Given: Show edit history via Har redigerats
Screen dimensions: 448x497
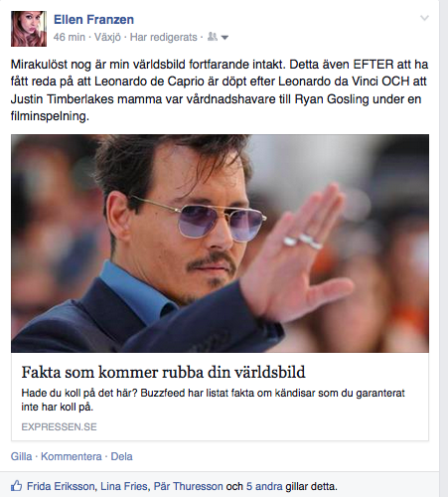Looking at the screenshot, I should [x=163, y=37].
